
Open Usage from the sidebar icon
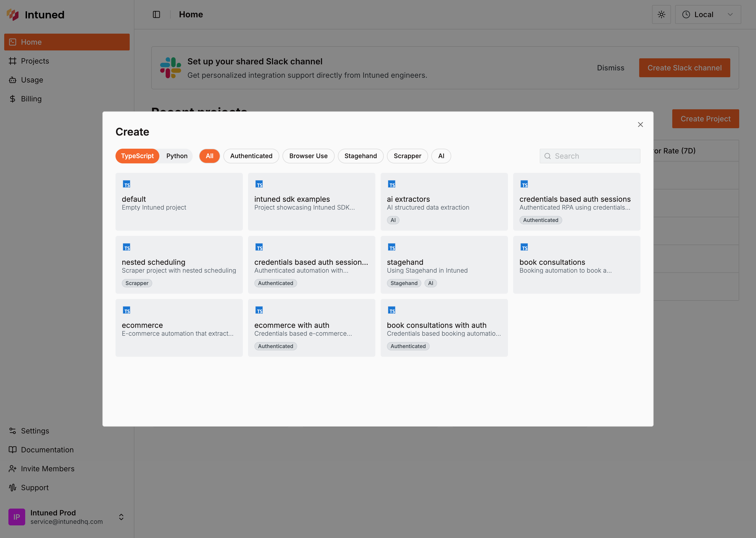(x=13, y=80)
